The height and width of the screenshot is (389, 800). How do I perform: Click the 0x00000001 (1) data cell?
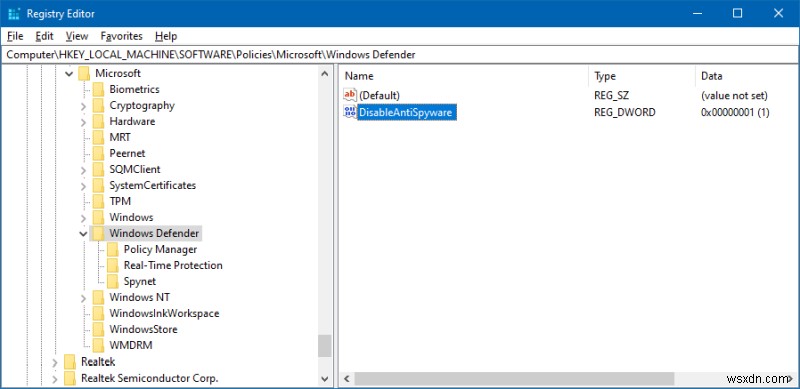(735, 112)
